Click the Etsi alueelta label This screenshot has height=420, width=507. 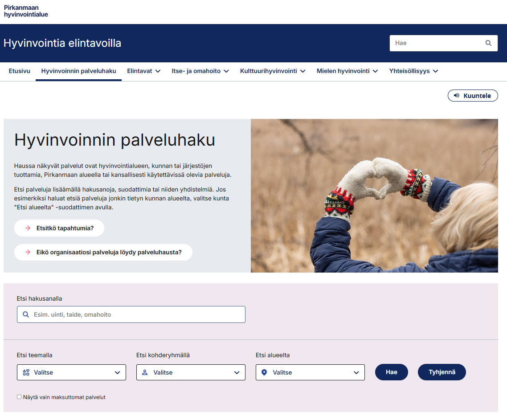[273, 355]
